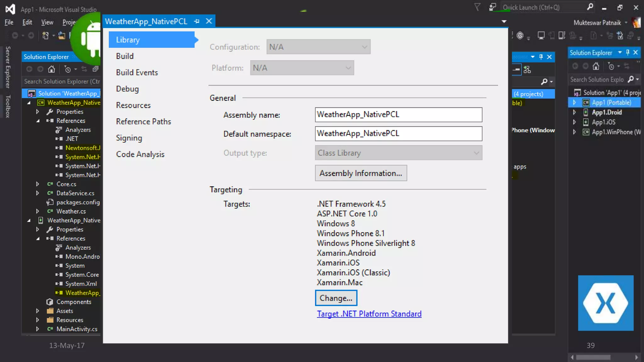Open the Platform dropdown
The image size is (644, 362).
[302, 68]
